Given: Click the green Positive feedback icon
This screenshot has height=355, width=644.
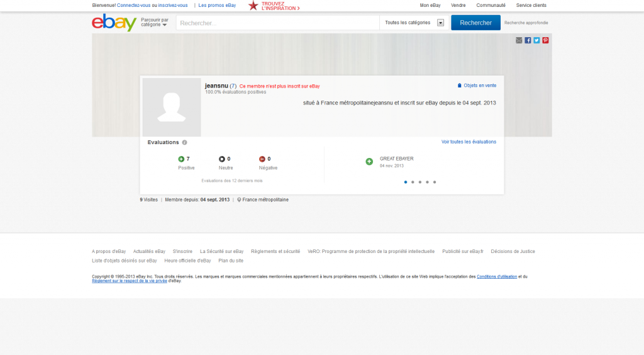Looking at the screenshot, I should pos(181,159).
